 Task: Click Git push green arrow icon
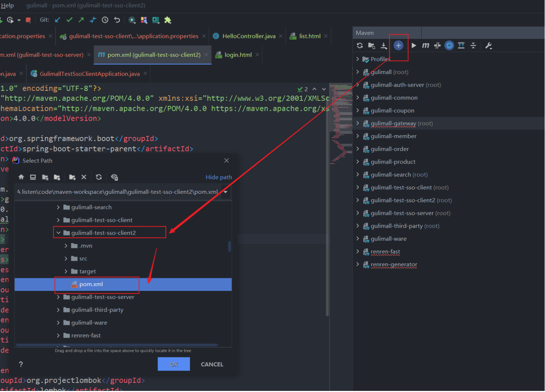point(81,20)
